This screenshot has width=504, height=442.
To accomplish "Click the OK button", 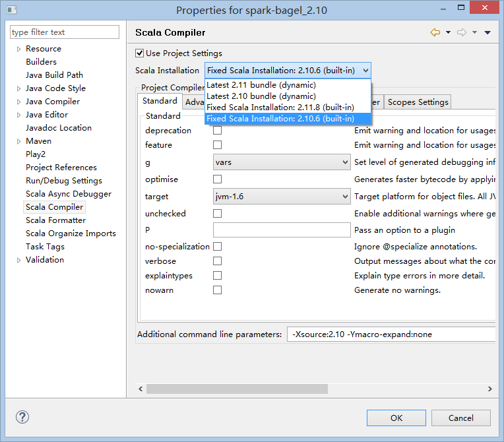I will (x=396, y=418).
